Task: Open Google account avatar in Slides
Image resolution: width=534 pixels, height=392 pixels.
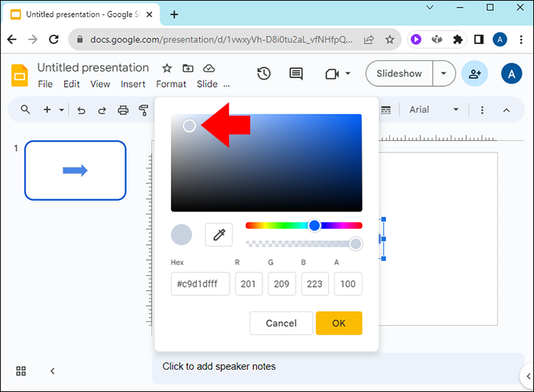Action: [x=511, y=73]
